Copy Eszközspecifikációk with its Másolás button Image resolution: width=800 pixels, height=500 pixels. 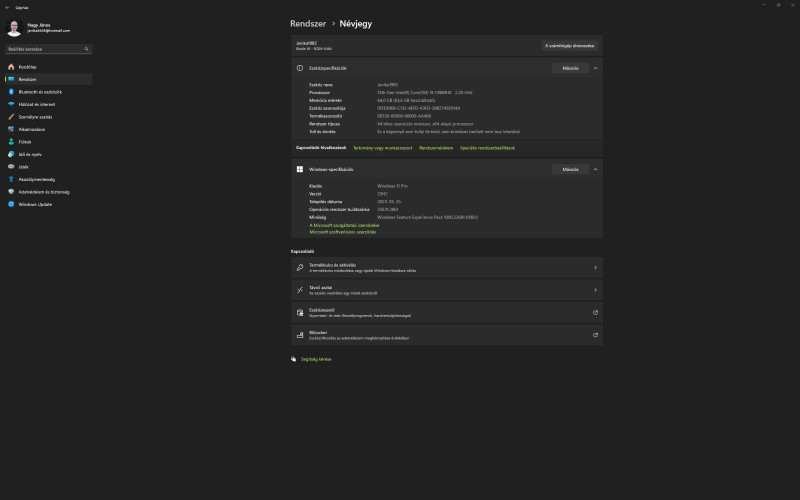tap(570, 68)
